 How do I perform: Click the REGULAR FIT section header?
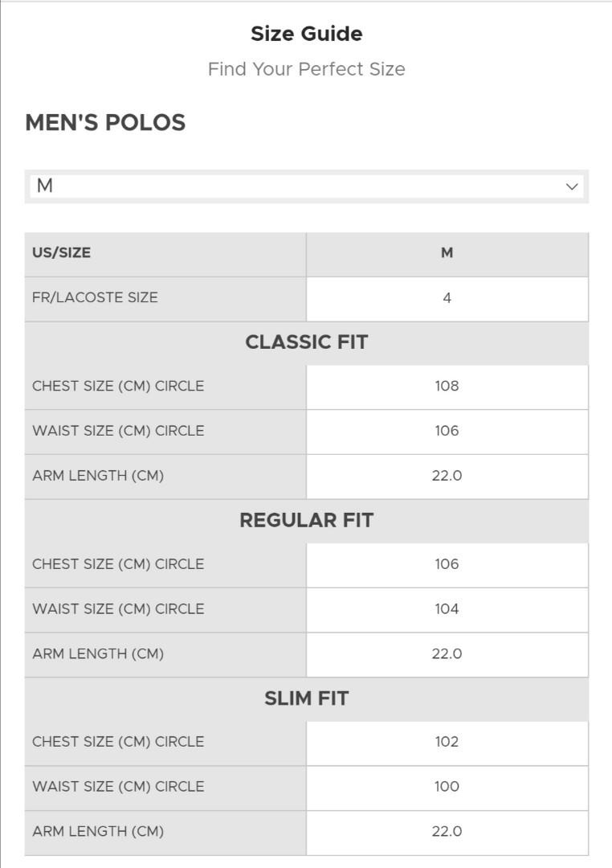306,519
